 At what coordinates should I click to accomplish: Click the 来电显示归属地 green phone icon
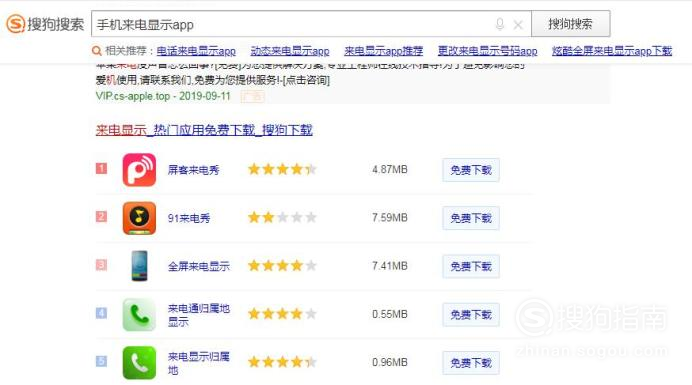click(x=139, y=362)
